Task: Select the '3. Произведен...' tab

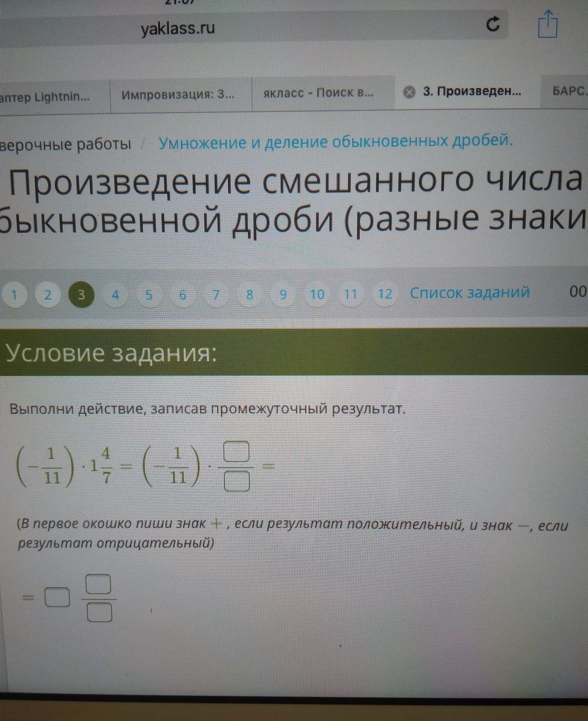Action: click(472, 91)
